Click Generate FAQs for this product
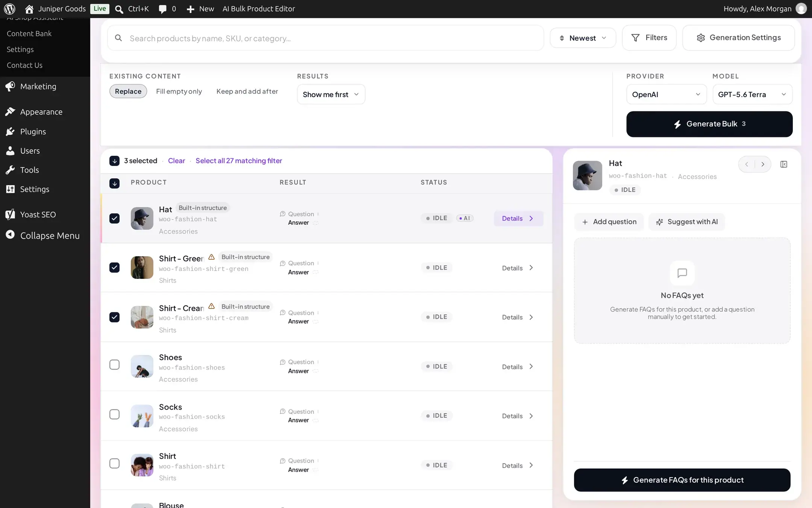This screenshot has height=508, width=812. (682, 480)
